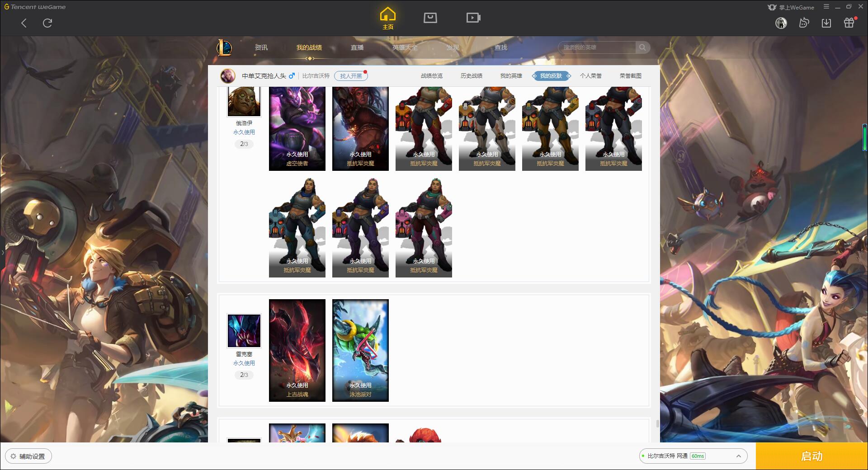This screenshot has width=868, height=470.
Task: Click the 上古战魂 skin thumbnail
Action: click(297, 350)
